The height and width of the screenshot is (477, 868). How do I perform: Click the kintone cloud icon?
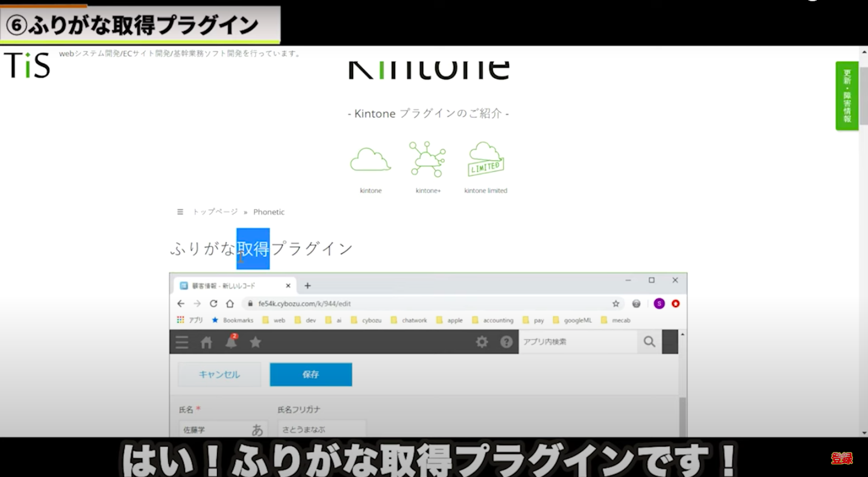370,160
